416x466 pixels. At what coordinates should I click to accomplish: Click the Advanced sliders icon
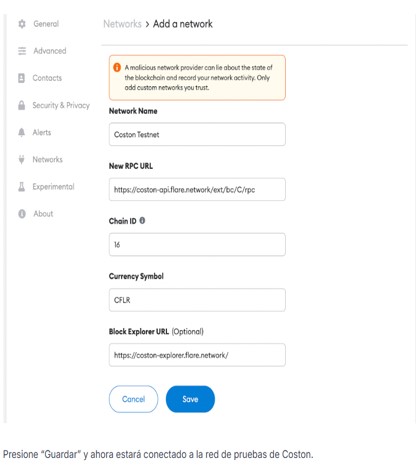pyautogui.click(x=22, y=51)
